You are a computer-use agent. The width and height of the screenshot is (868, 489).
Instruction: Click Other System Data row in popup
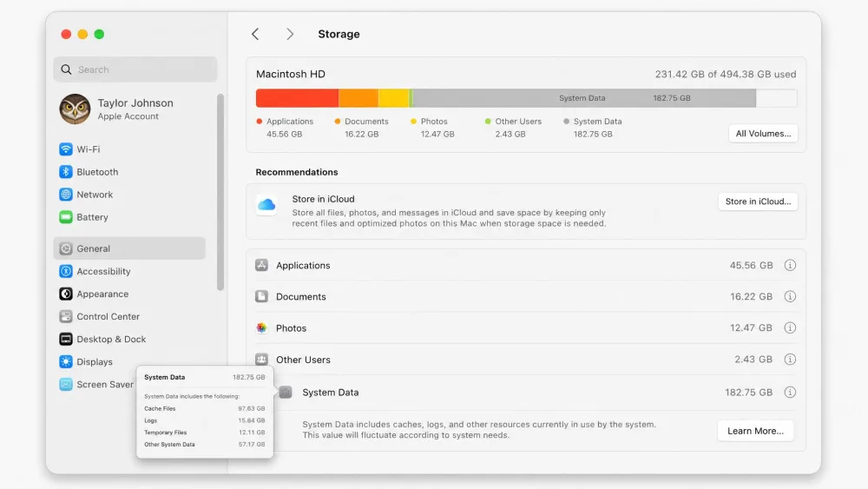[x=204, y=444]
